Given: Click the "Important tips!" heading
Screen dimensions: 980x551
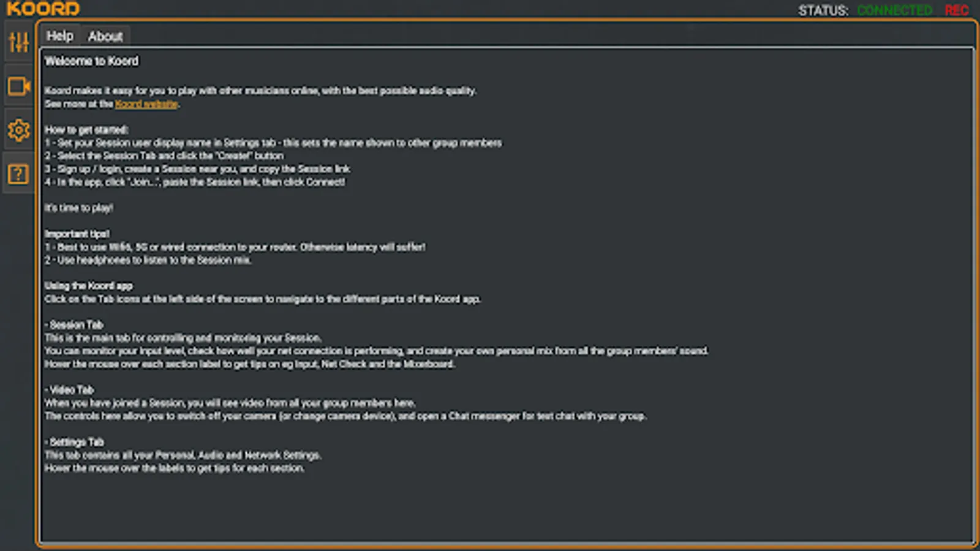Looking at the screenshot, I should point(77,234).
